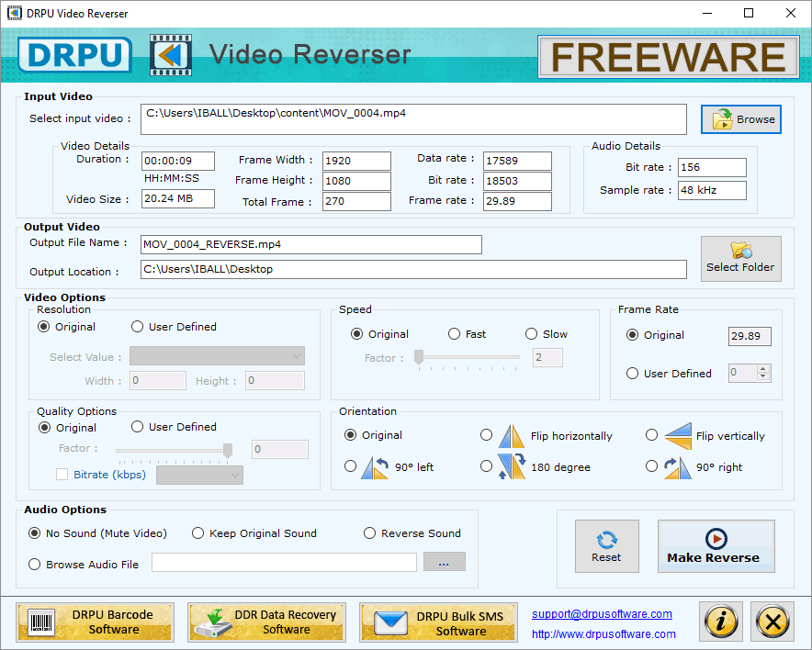
Task: Select Frame Rate User Defined option
Action: point(632,373)
